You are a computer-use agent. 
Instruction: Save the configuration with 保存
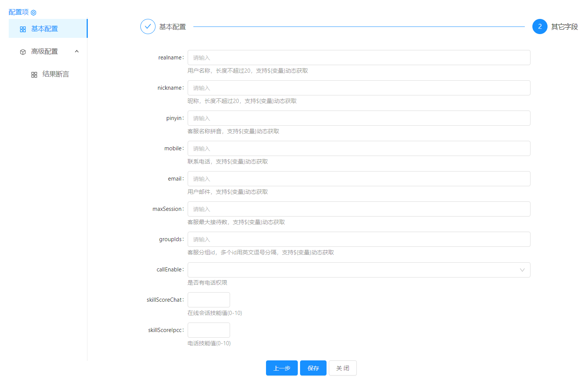point(313,368)
